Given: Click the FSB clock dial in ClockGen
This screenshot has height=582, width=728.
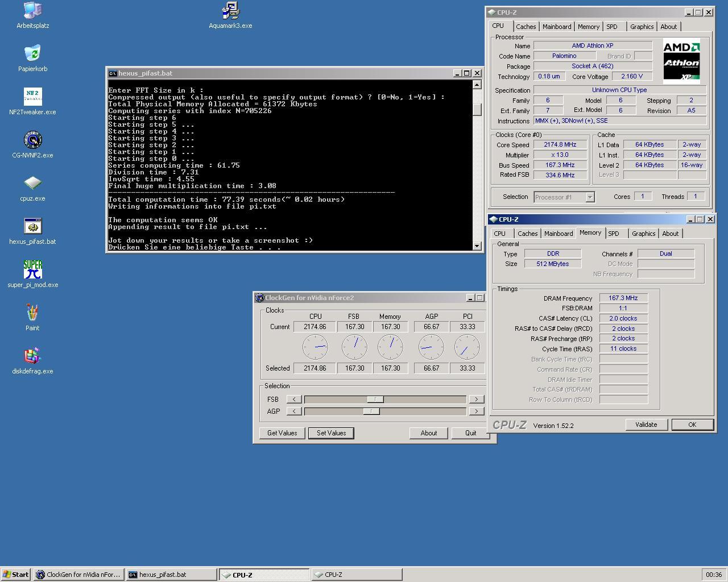Looking at the screenshot, I should tap(354, 347).
